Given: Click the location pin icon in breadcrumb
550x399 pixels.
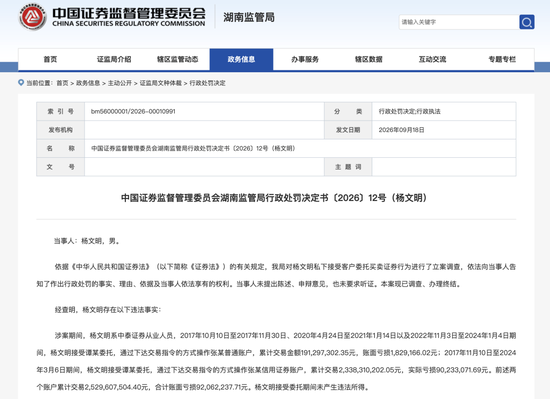Looking at the screenshot, I should pyautogui.click(x=21, y=83).
